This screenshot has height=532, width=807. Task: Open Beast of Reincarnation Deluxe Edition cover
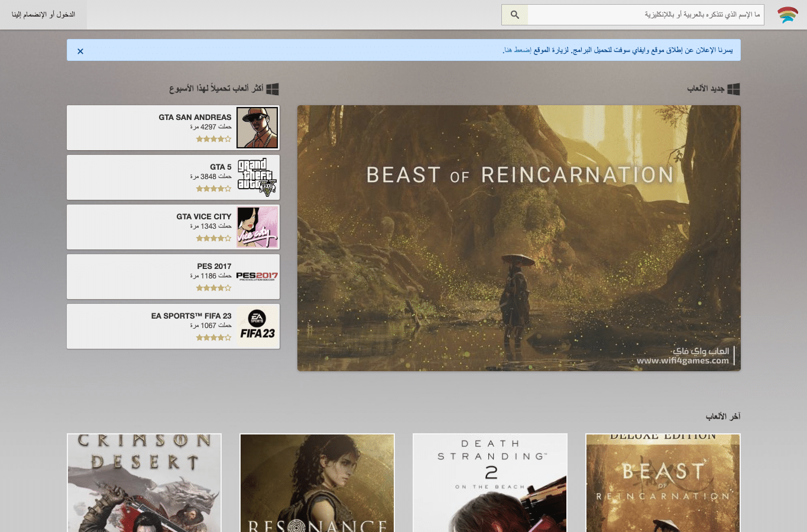[663, 483]
